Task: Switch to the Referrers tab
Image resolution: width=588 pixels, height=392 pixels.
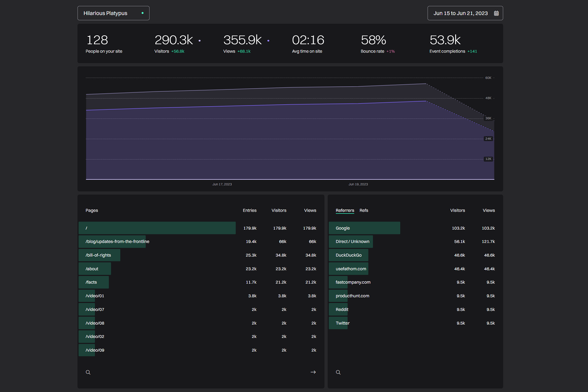Action: 345,211
